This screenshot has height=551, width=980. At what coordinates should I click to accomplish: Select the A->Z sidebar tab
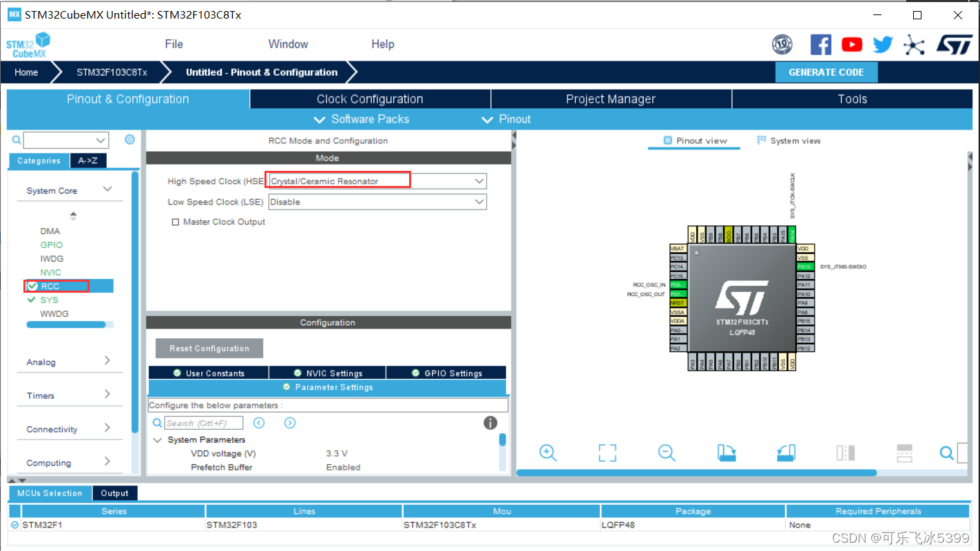pos(87,160)
